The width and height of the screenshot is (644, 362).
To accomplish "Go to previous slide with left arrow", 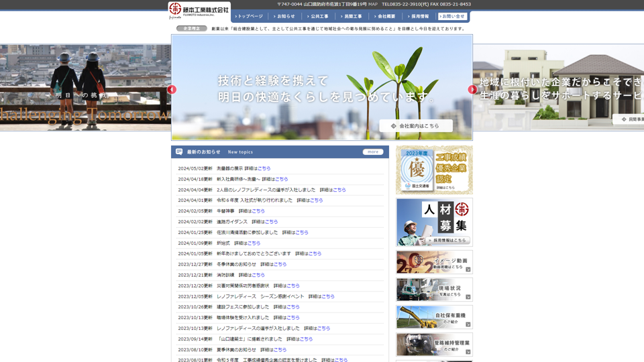I will point(172,89).
